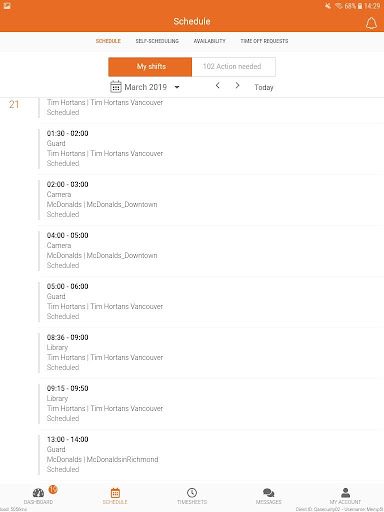This screenshot has height=512, width=384.
Task: Open the notifications bell icon
Action: pos(371,23)
